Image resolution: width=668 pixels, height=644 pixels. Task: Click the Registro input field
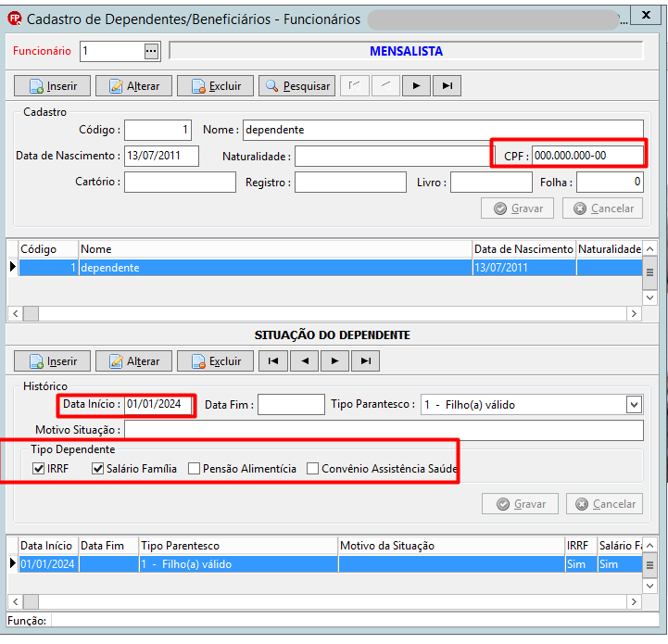point(350,183)
